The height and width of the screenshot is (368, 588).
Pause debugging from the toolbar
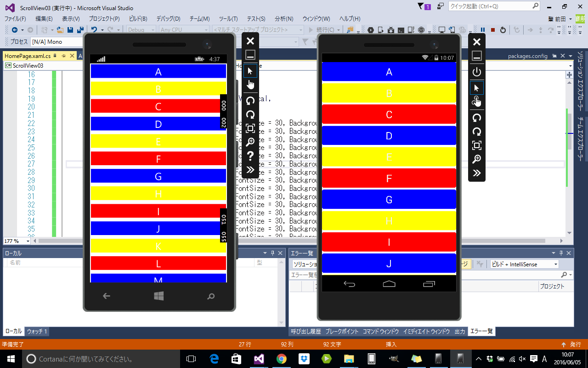click(482, 30)
